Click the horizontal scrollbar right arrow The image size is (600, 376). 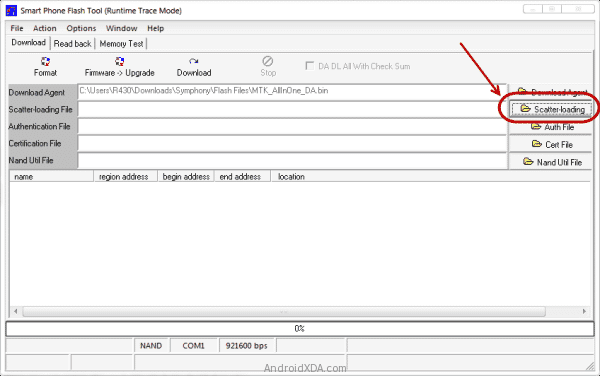point(584,311)
